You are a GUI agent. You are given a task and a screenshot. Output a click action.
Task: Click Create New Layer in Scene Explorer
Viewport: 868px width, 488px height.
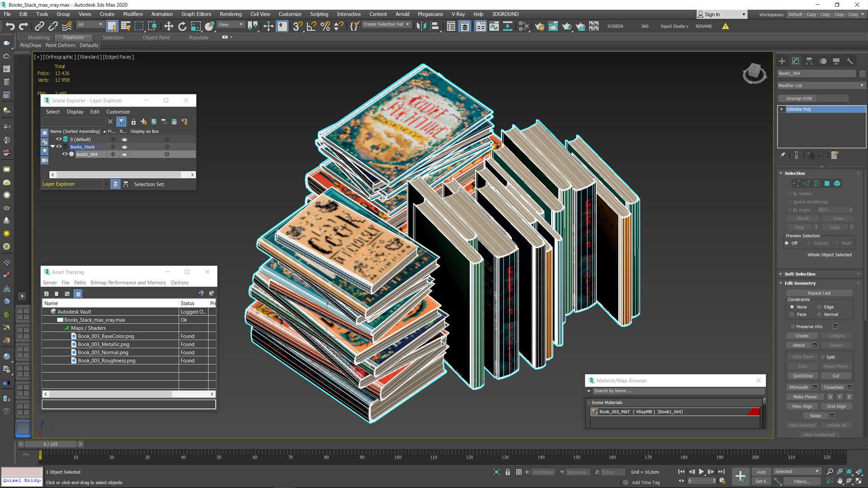coord(144,122)
